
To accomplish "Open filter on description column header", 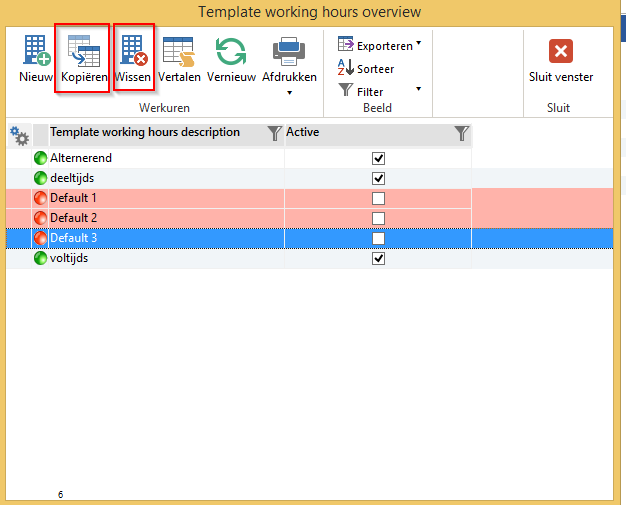I will pos(274,133).
